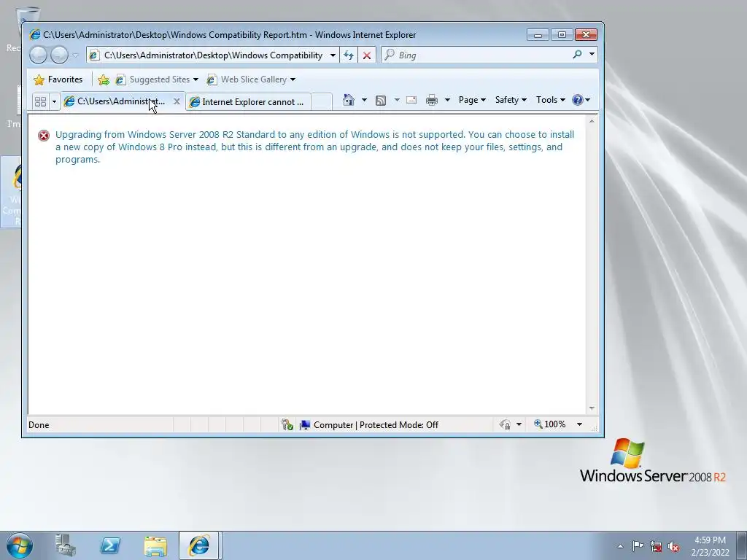
Task: Expand dropdown next to privacy status icon
Action: click(x=519, y=424)
